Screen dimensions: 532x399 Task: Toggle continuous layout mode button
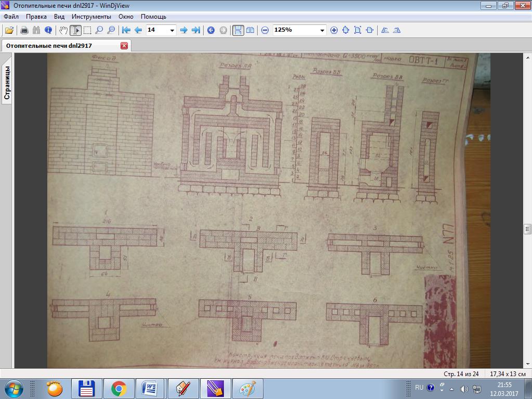tap(238, 30)
